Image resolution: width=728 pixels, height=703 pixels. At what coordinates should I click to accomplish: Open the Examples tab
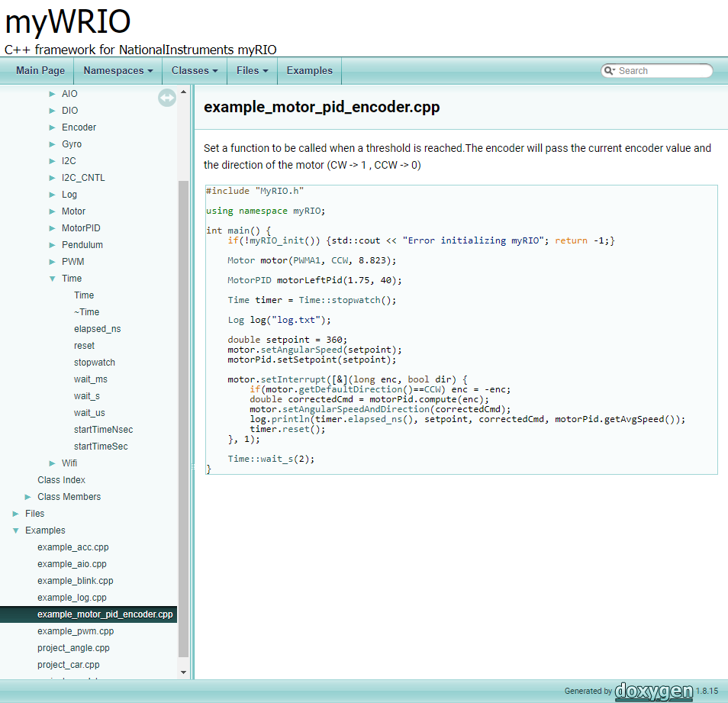(x=310, y=70)
